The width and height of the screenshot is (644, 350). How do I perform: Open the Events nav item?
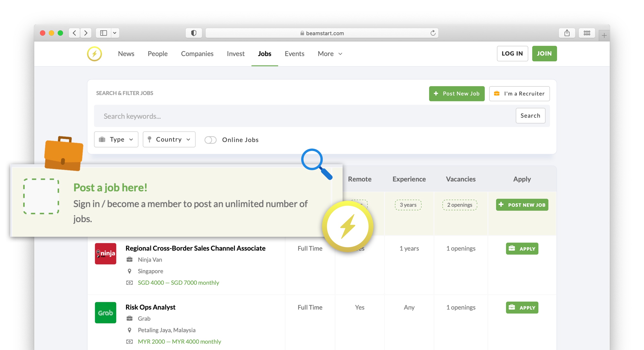coord(294,54)
